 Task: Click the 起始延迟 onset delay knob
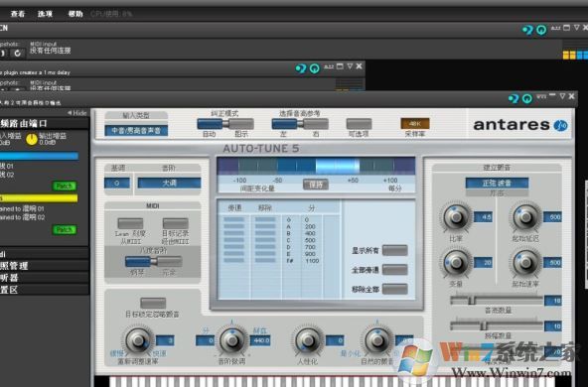pos(525,217)
